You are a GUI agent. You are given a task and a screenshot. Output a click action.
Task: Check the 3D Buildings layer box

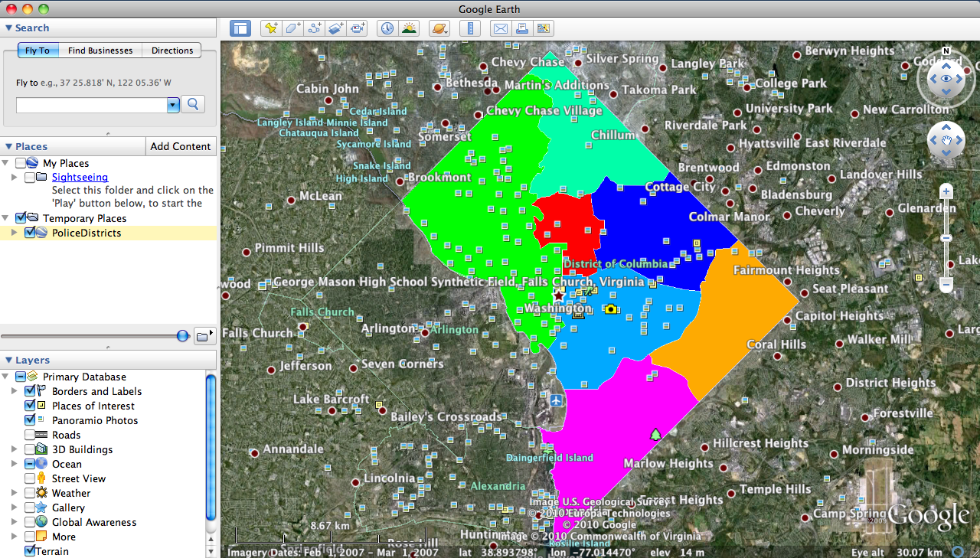coord(30,449)
